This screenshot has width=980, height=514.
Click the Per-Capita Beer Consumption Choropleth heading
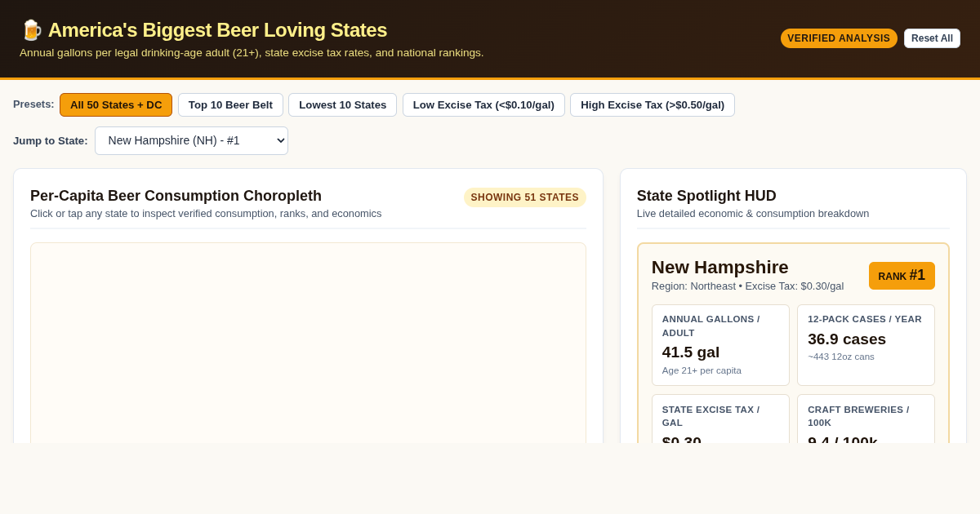[x=176, y=196]
